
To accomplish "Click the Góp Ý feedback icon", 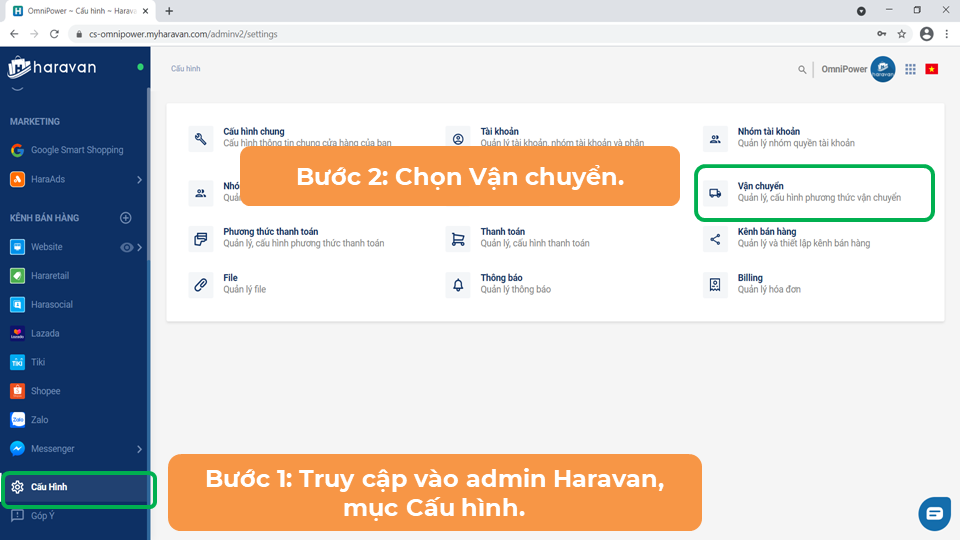I will tap(17, 516).
